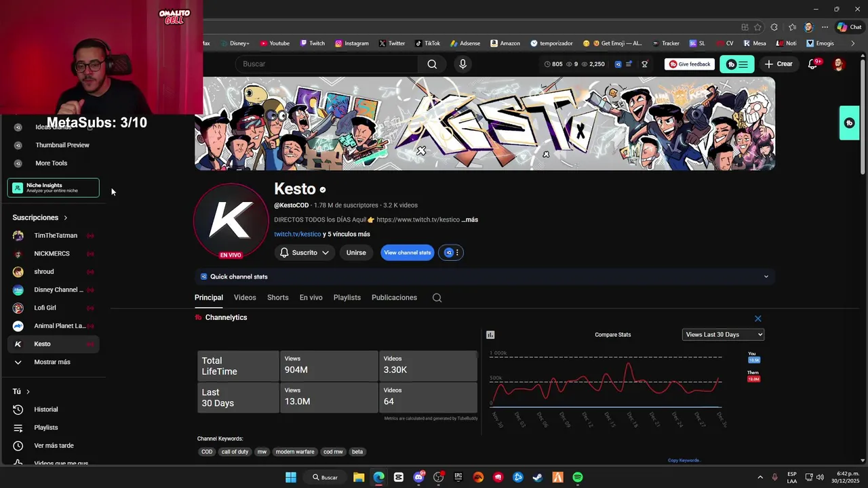The height and width of the screenshot is (488, 868).
Task: Open the channel Playlists tab
Action: (x=347, y=298)
